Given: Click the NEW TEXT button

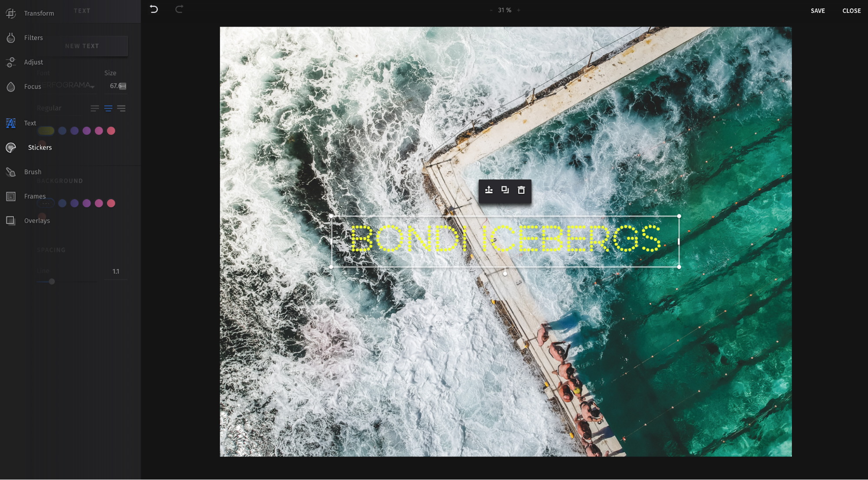Looking at the screenshot, I should coord(82,46).
